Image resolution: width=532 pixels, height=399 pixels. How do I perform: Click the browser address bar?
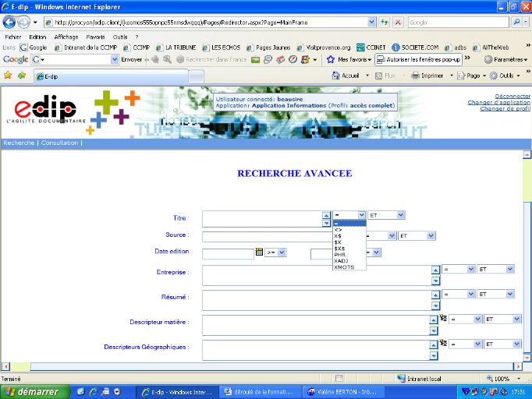[211, 23]
